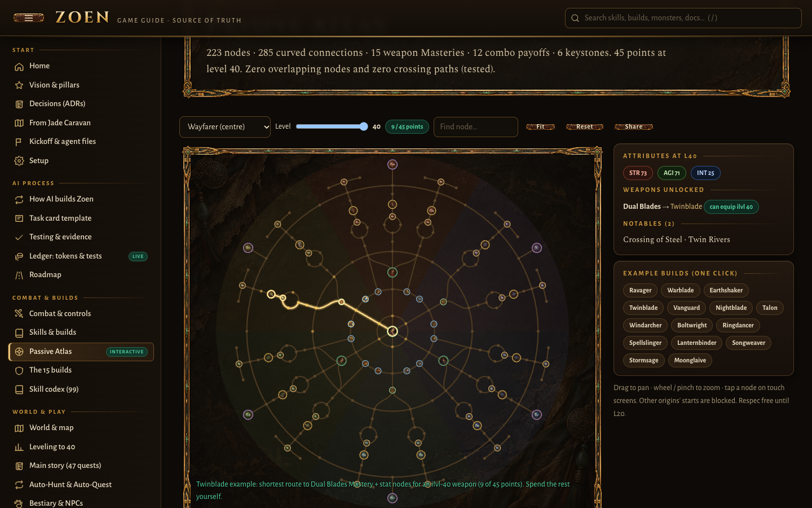The image size is (812, 508).
Task: Load the Ravager example build
Action: point(640,291)
